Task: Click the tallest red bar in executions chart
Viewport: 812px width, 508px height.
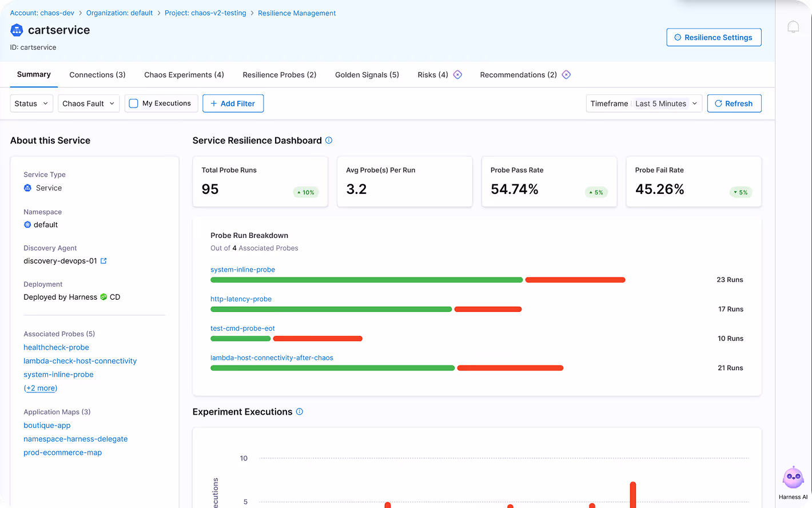Action: click(633, 495)
